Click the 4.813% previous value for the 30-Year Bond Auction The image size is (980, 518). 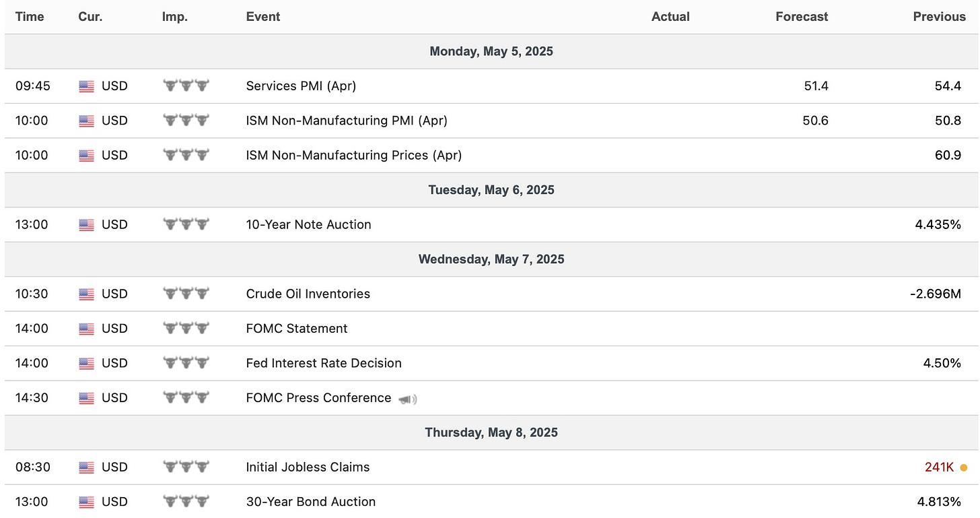click(939, 502)
